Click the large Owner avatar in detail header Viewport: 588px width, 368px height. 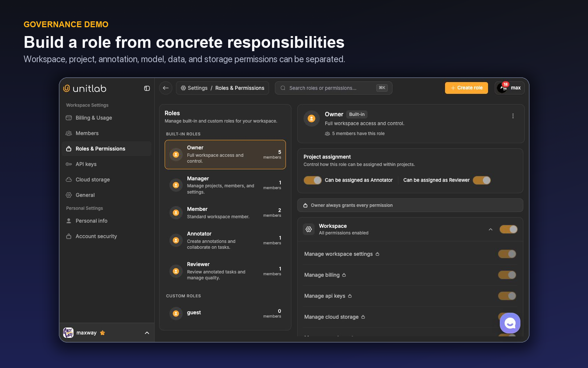(311, 118)
